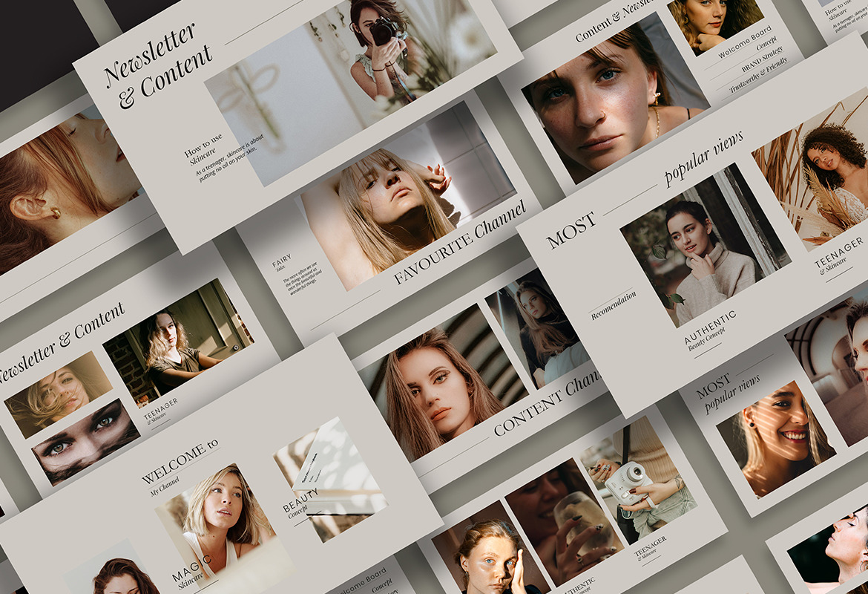Select the close-up green eyes photo

(86, 443)
